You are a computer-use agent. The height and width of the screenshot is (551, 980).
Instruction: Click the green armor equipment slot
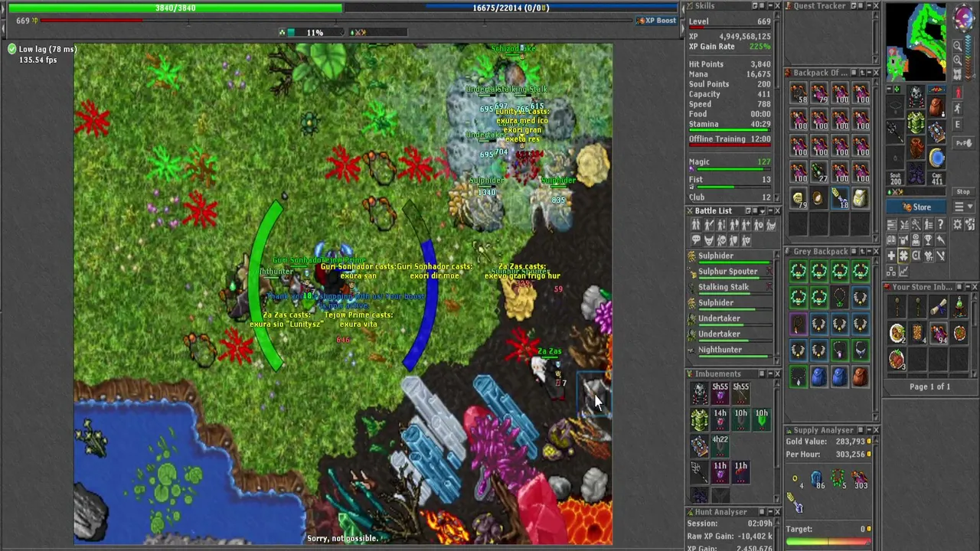pos(916,122)
